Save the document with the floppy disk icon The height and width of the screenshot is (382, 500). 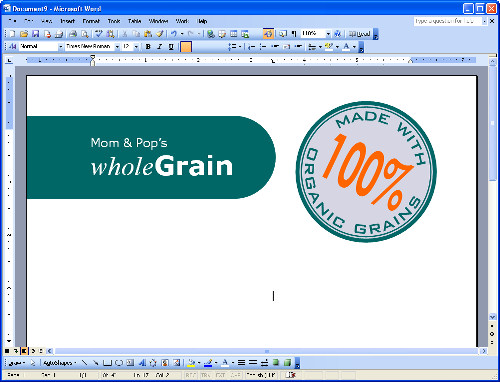[x=35, y=34]
